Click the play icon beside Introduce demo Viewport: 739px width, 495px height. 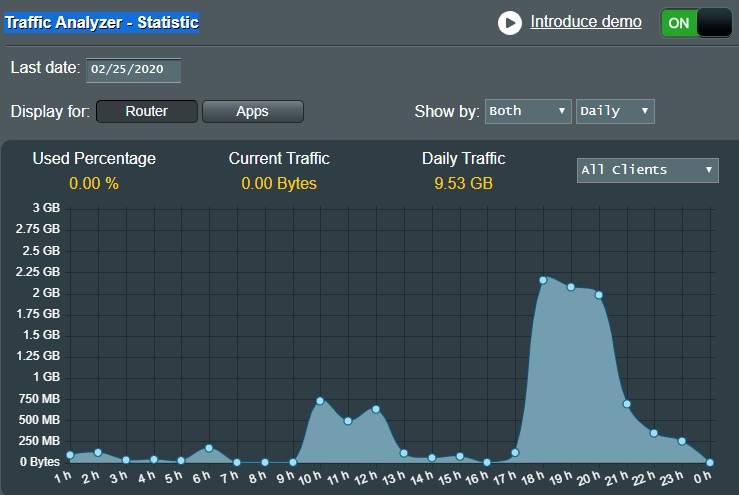tap(510, 22)
